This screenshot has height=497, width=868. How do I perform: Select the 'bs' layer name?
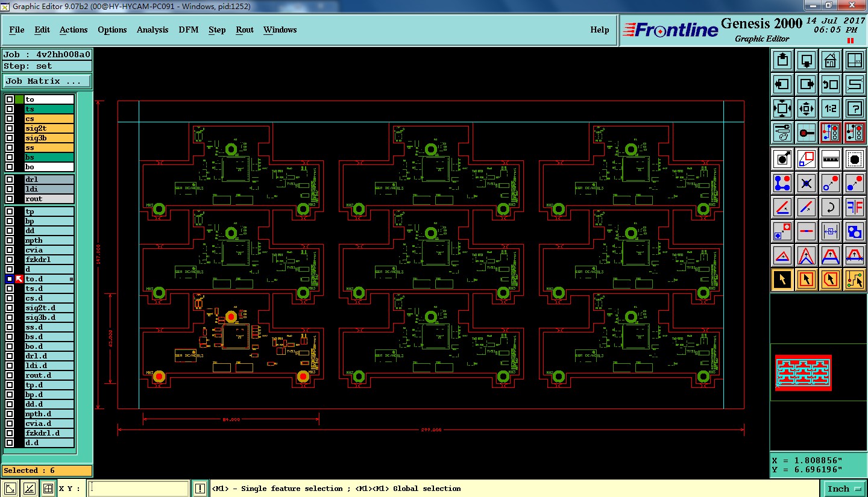[x=49, y=157]
